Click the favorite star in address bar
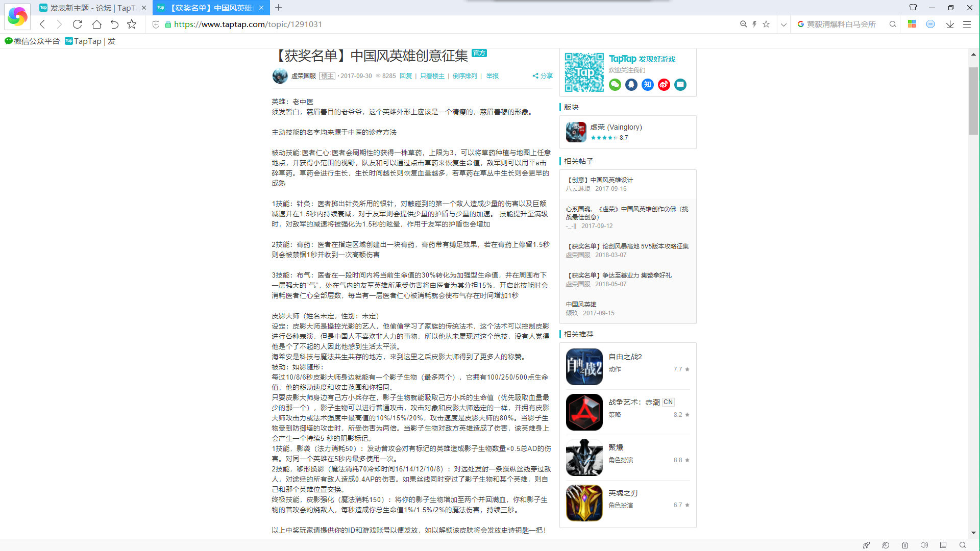The image size is (980, 551). pos(766,24)
